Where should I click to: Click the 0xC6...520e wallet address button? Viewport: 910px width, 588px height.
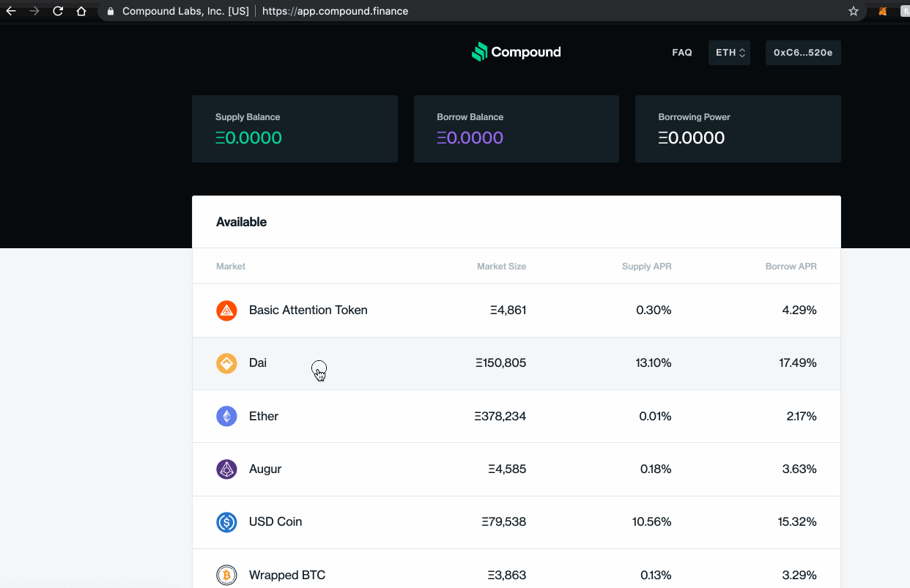[803, 53]
